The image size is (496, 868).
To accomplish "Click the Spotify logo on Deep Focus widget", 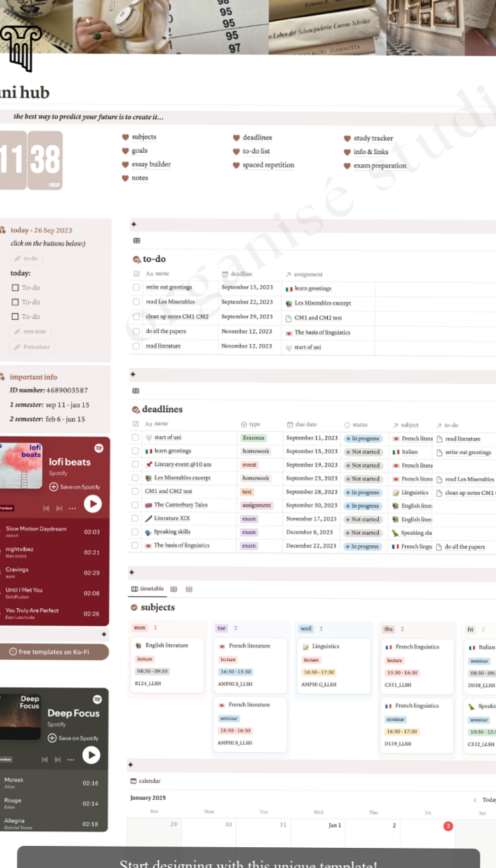I will tap(97, 699).
